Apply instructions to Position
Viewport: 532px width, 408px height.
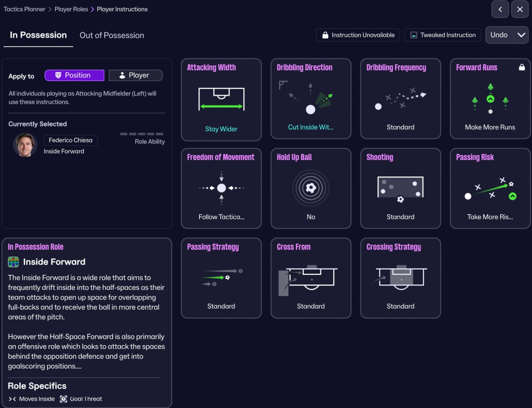(74, 75)
